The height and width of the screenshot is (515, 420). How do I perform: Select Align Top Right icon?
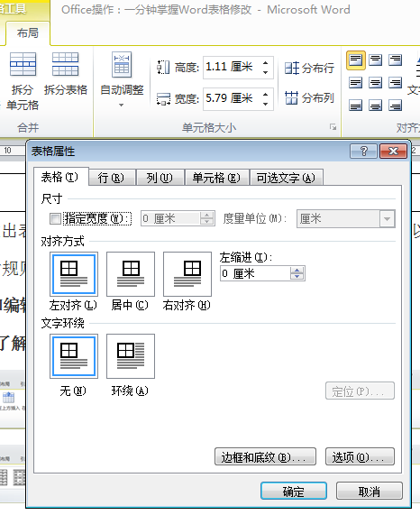click(x=395, y=60)
